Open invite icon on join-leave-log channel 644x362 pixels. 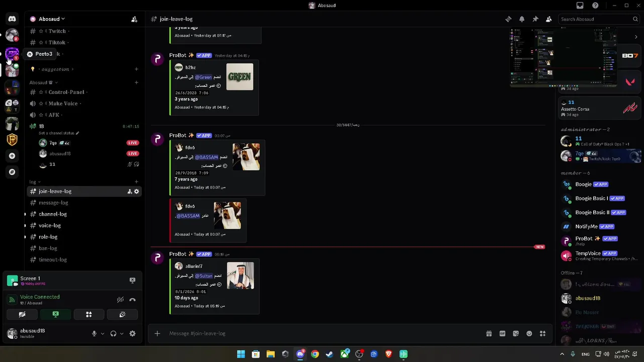pyautogui.click(x=129, y=192)
